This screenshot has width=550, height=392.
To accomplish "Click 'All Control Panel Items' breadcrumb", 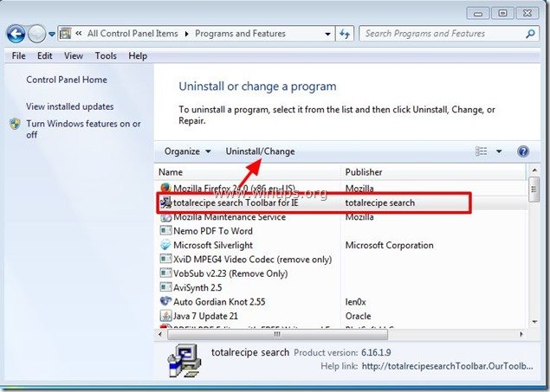I will (x=133, y=34).
